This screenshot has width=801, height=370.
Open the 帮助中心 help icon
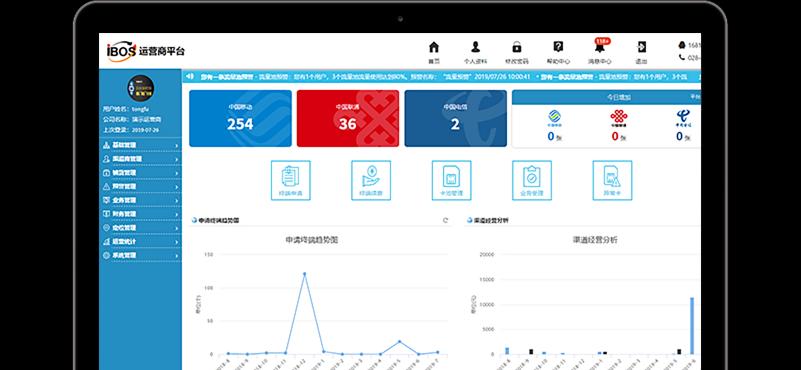[x=558, y=47]
